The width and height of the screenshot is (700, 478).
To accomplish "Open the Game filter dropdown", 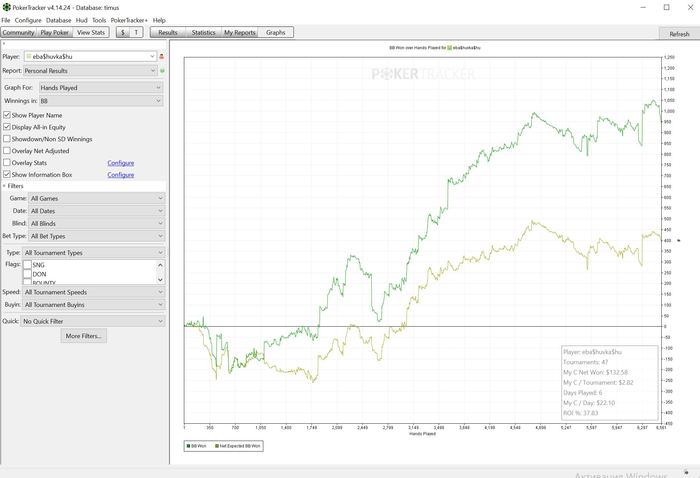I will [96, 198].
